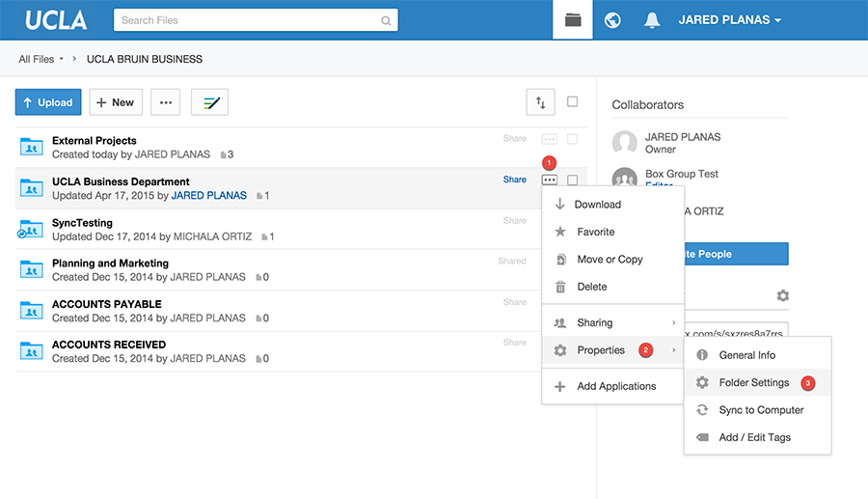The height and width of the screenshot is (499, 868).
Task: Click the sort arrows button
Action: click(540, 102)
